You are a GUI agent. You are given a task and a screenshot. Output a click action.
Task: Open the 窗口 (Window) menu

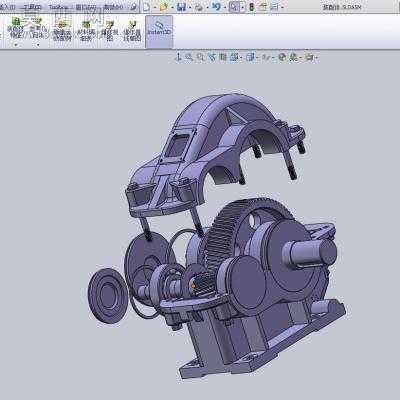click(85, 7)
